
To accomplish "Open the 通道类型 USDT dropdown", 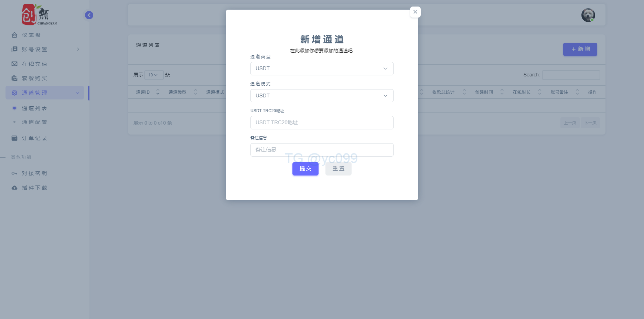I will click(x=321, y=68).
